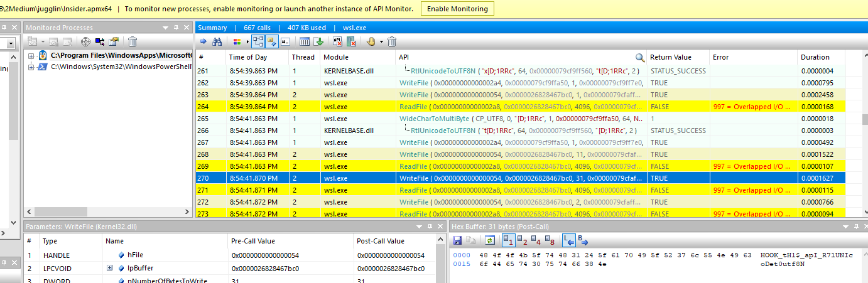Expand the C:\Windows\System32\WindowsPowerShell process node
The width and height of the screenshot is (868, 283).
(x=31, y=67)
